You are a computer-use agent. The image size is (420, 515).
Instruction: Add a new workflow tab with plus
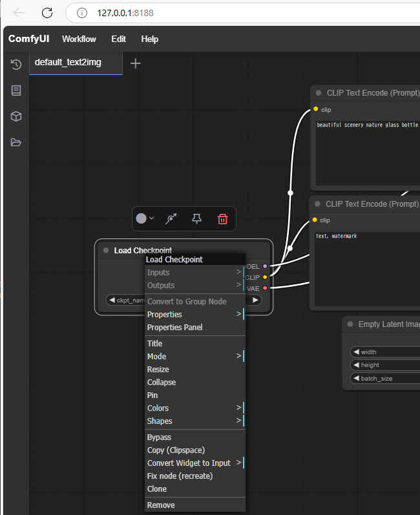pos(136,63)
